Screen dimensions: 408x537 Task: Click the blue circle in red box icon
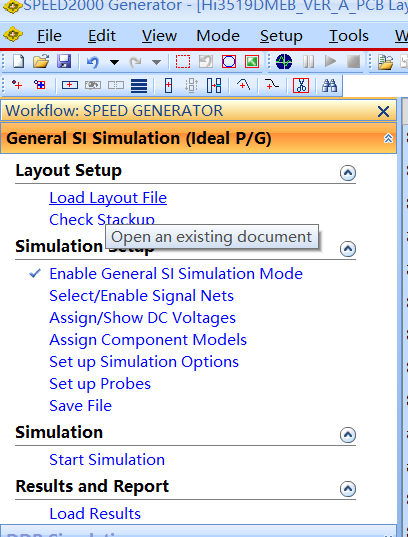(x=229, y=62)
